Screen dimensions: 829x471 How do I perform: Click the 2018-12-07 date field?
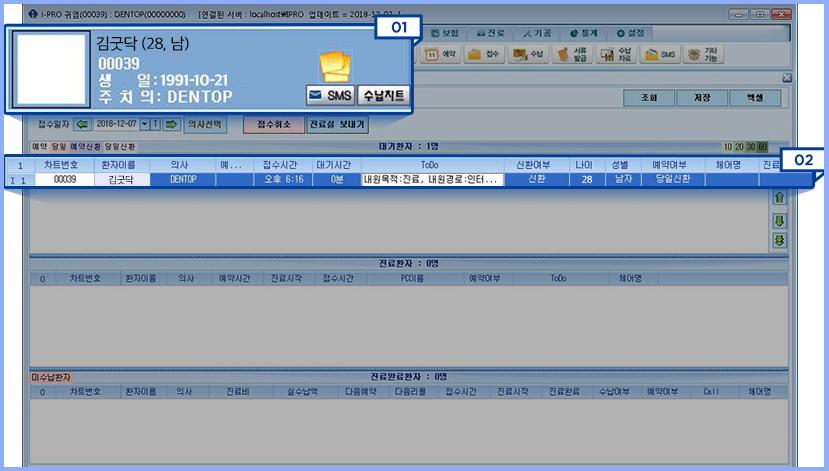[x=116, y=124]
